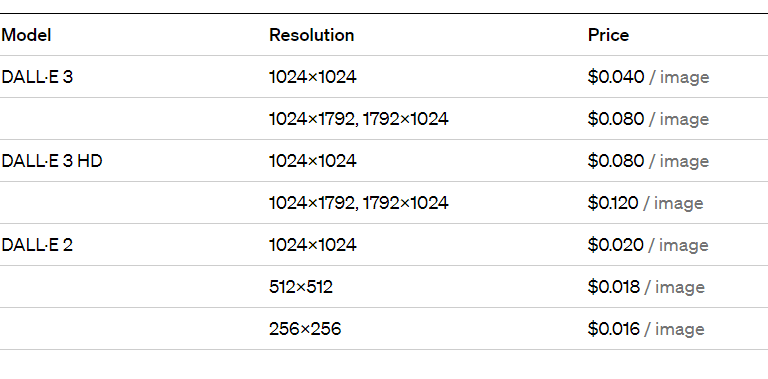
Task: Click the Price column header
Action: coord(608,35)
